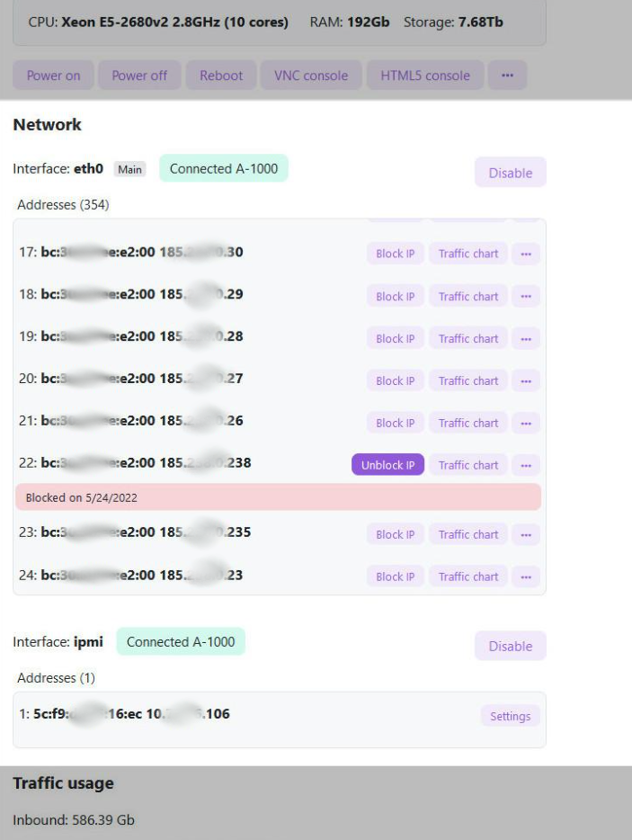Open Settings for ipmi address 1
This screenshot has height=840, width=632.
510,717
